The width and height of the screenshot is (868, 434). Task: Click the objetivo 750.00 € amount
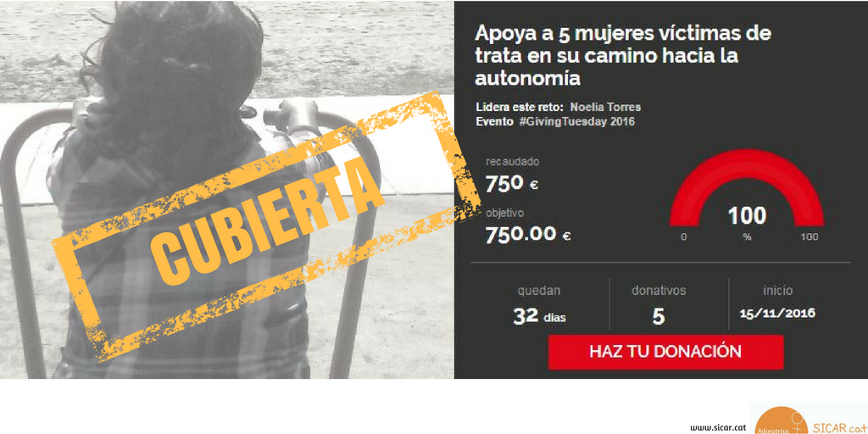click(x=528, y=235)
